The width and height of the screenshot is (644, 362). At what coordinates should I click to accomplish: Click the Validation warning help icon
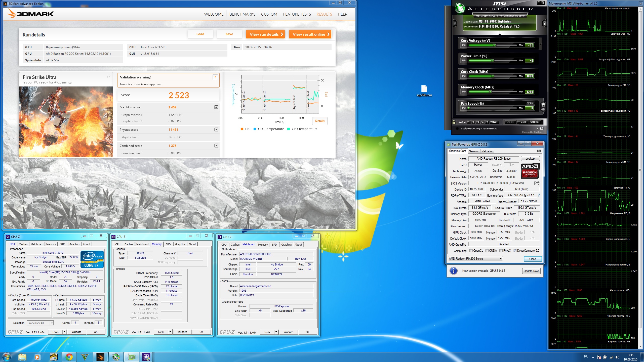[215, 77]
